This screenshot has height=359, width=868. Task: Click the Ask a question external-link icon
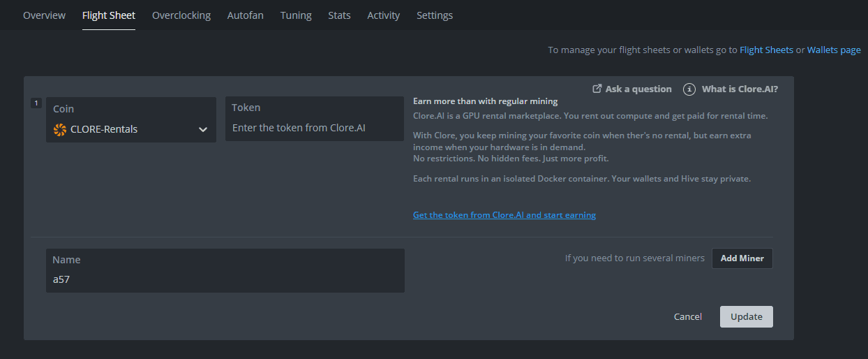click(597, 89)
